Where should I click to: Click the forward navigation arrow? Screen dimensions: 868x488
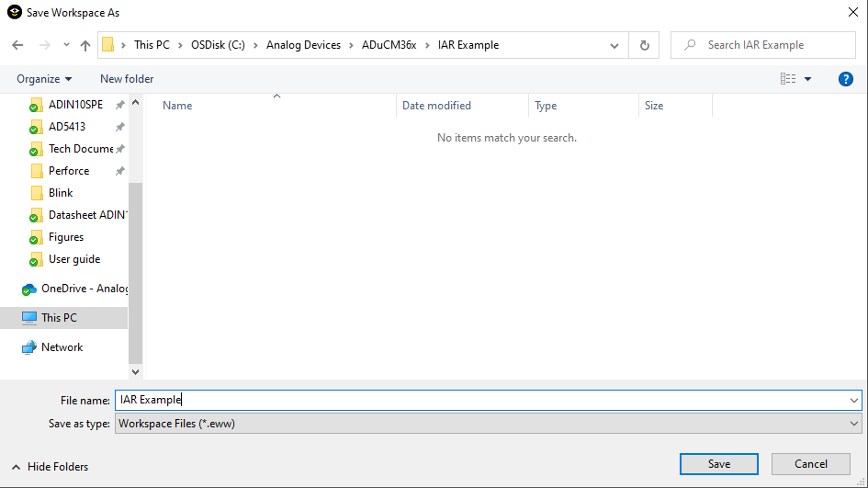pos(44,45)
